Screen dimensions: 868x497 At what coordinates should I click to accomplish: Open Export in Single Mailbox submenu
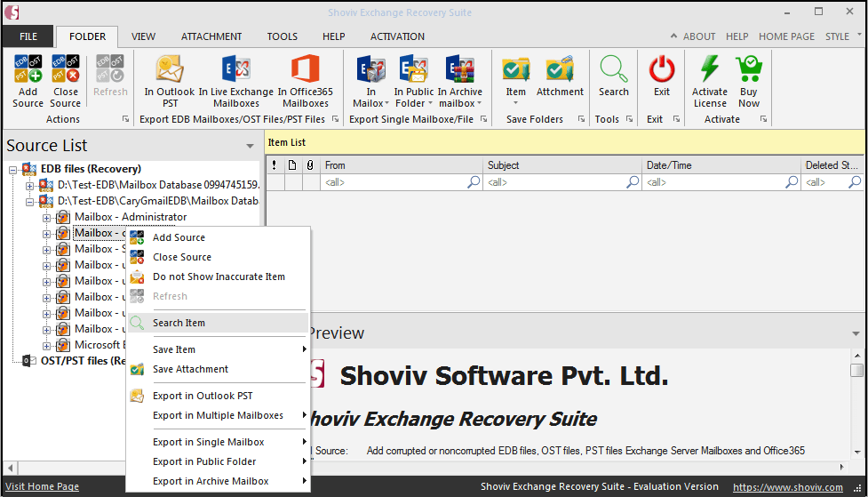pos(218,442)
